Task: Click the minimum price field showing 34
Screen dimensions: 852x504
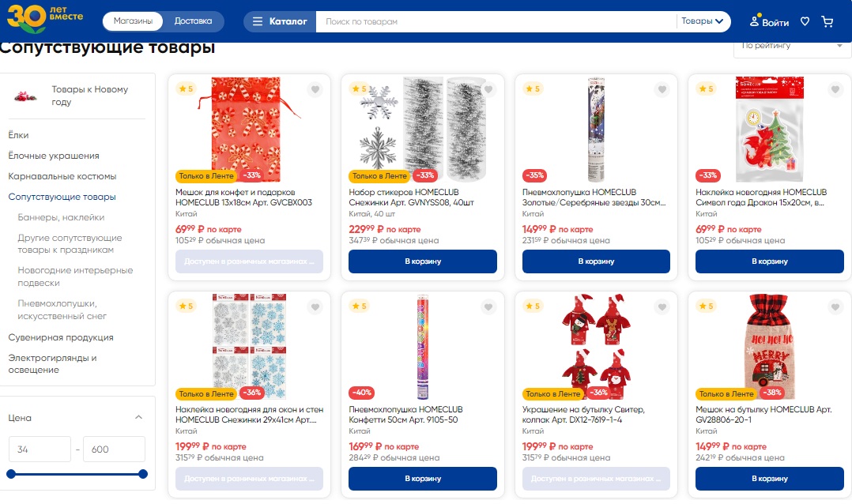Action: pyautogui.click(x=40, y=449)
